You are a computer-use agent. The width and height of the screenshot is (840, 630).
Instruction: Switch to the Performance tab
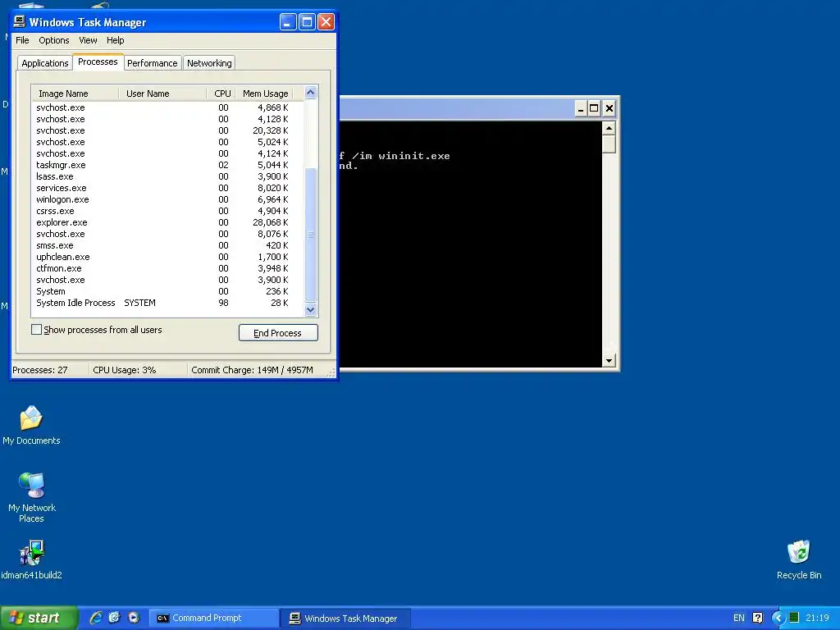pos(152,63)
